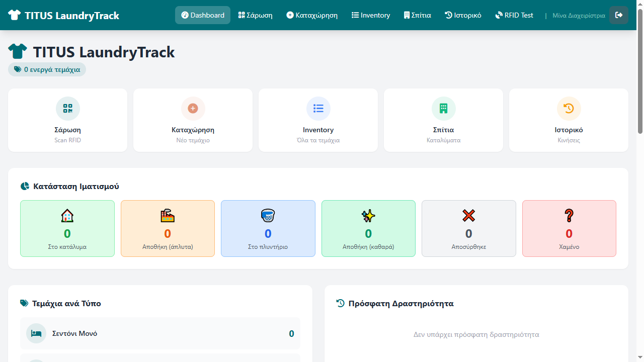Image resolution: width=644 pixels, height=362 pixels.
Task: Open Σπίτια from the top navigation
Action: click(418, 15)
